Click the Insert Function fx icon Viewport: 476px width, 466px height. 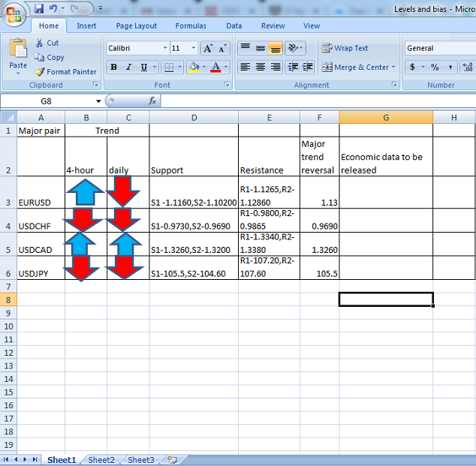coord(152,101)
